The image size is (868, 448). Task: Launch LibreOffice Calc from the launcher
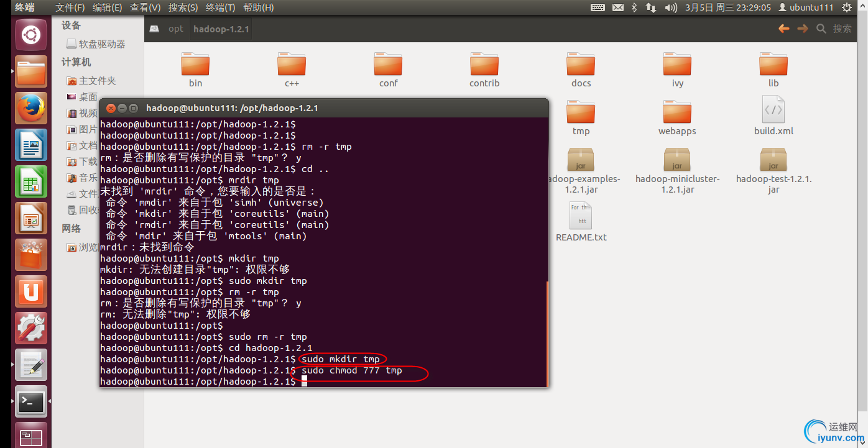coord(31,181)
